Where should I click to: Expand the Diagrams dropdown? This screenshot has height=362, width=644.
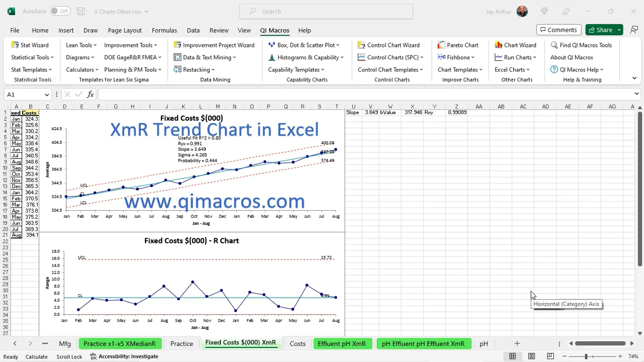[x=80, y=57]
